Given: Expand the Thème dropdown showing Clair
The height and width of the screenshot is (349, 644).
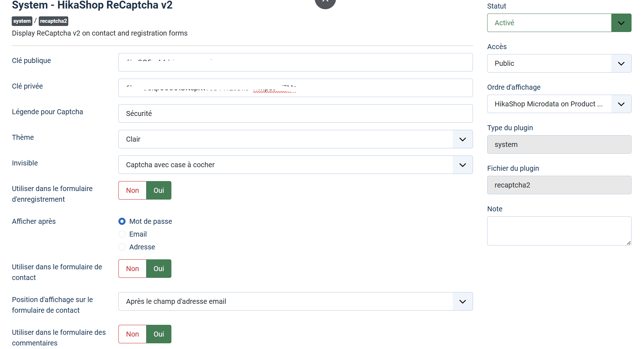Looking at the screenshot, I should 295,139.
